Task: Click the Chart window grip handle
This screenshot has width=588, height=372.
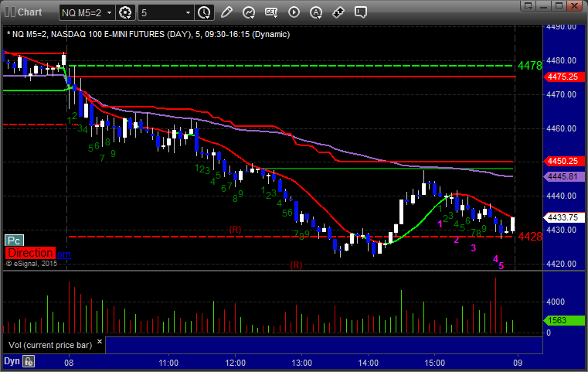Action: click(9, 12)
